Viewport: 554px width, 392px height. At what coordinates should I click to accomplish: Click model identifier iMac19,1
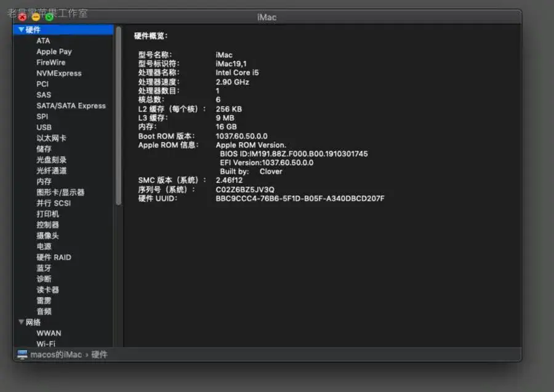coord(231,64)
